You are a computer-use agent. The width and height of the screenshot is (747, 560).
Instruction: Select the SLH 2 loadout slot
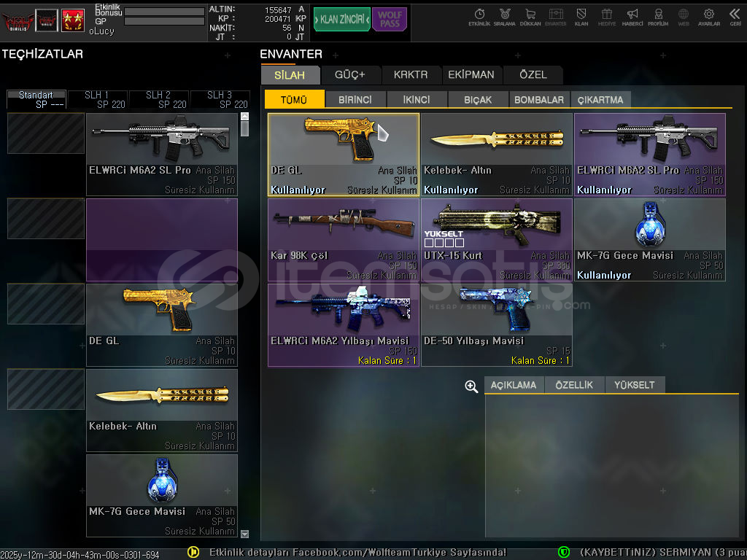[x=159, y=99]
